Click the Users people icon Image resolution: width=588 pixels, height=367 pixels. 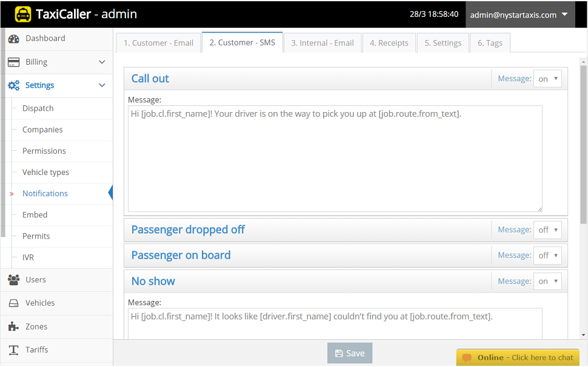point(14,280)
